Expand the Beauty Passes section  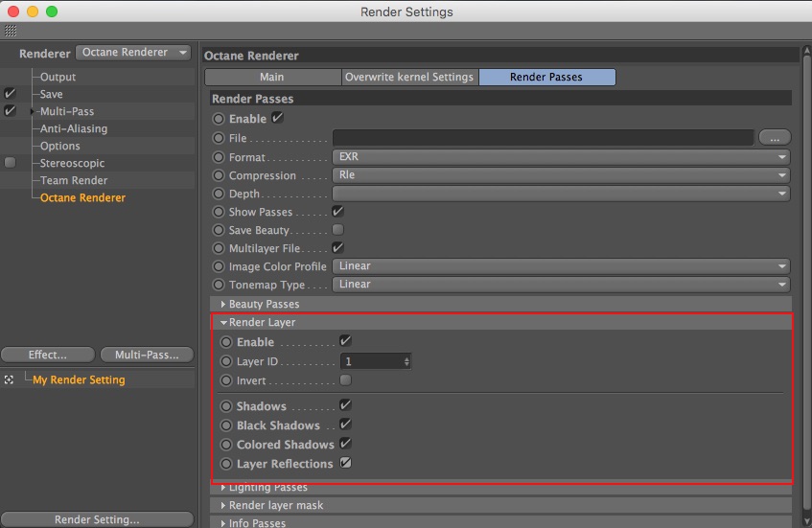pos(223,304)
